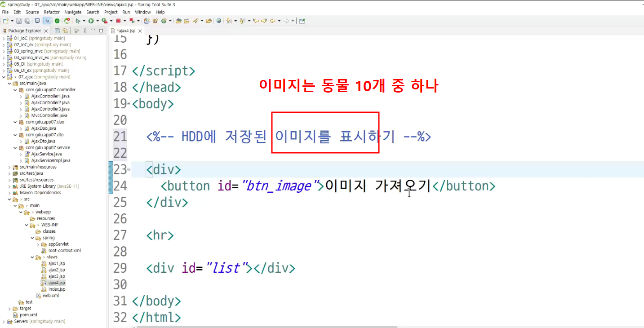Click the red Stop icon
Viewport: 644px width, 328px height.
119,21
